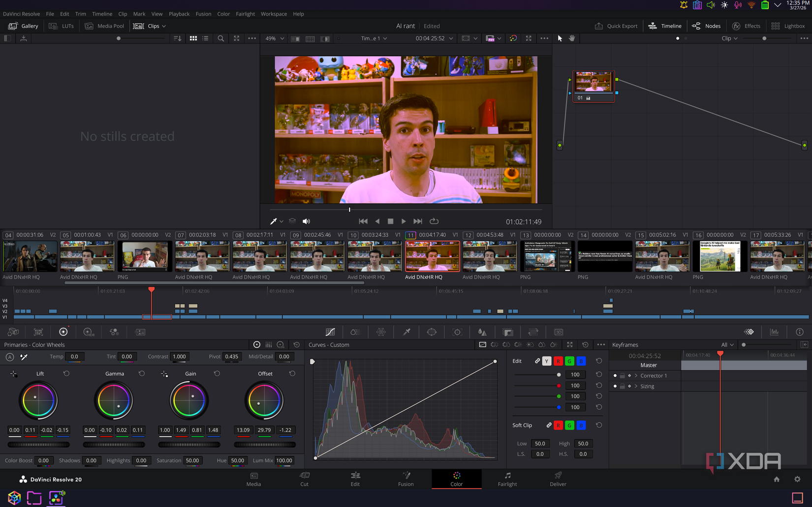This screenshot has width=812, height=507.
Task: Open the Color Wheels palette
Action: (63, 331)
